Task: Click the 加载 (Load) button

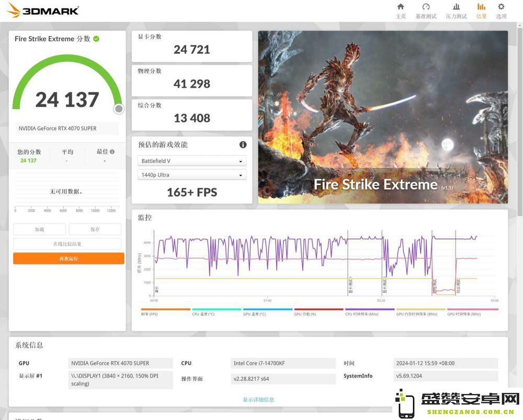Action: (x=39, y=229)
